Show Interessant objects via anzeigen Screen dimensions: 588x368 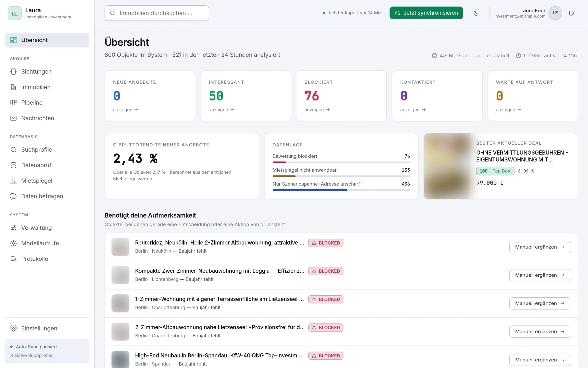221,110
